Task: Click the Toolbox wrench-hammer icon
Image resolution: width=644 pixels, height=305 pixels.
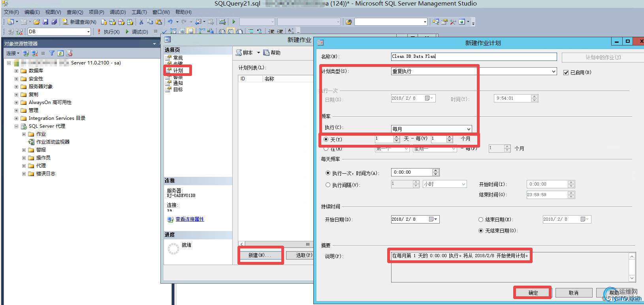Action: click(453, 22)
